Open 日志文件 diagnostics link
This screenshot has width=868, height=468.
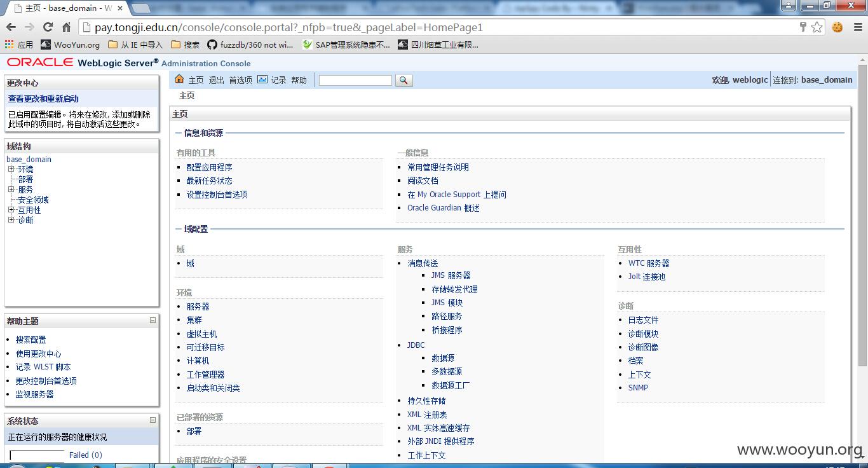click(643, 320)
